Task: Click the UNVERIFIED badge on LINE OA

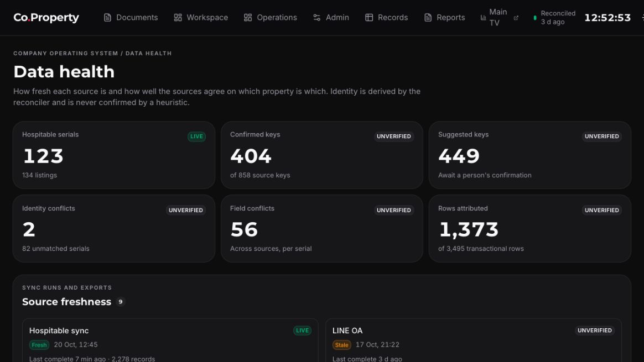Action: [x=595, y=330]
